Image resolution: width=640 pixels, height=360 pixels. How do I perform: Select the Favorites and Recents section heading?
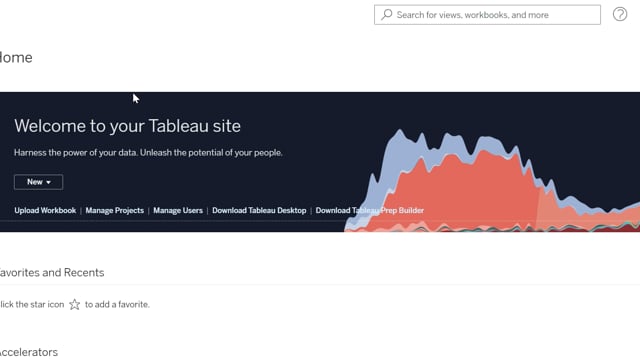coord(52,273)
